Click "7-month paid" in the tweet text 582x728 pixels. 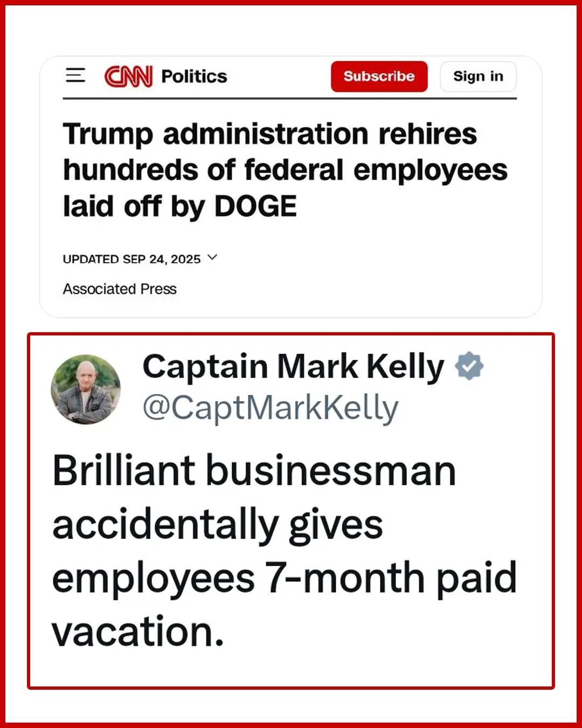pos(391,578)
